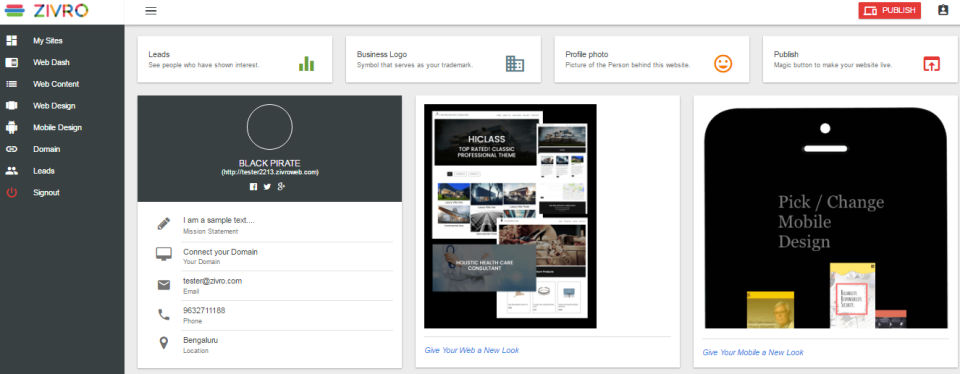Open the Business Logo card title
The width and height of the screenshot is (960, 374).
point(382,54)
